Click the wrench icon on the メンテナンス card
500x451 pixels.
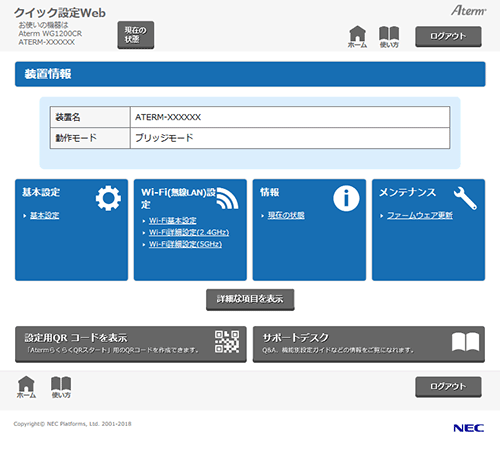[465, 198]
